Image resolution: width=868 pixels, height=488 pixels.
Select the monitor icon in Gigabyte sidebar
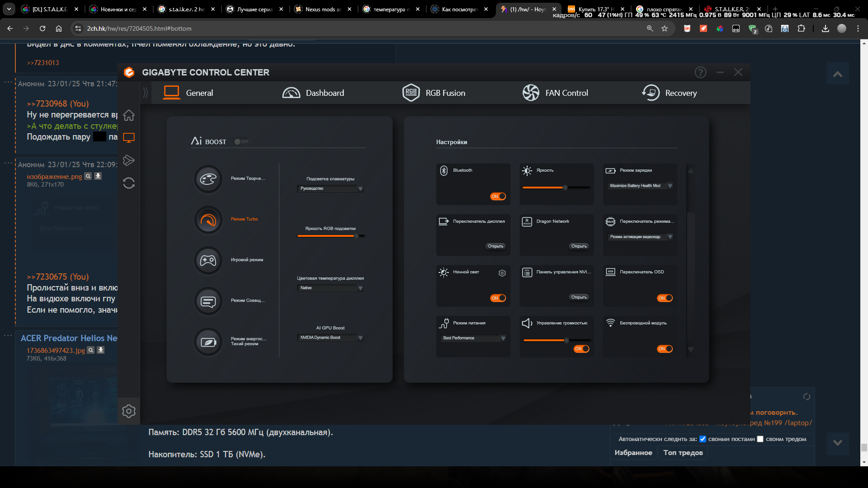[x=129, y=138]
